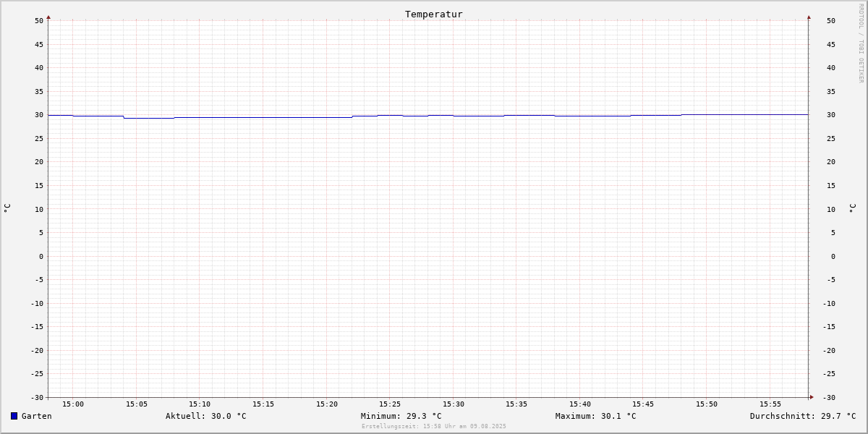Click the 15:25 time axis label

[x=390, y=404]
